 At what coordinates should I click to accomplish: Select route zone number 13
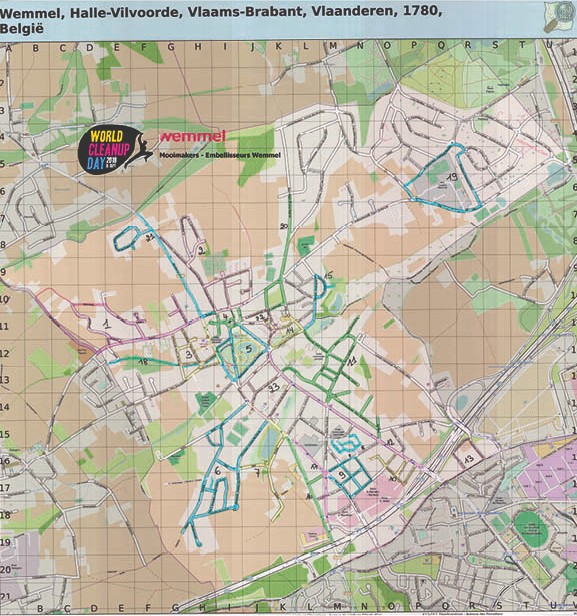coord(469,459)
